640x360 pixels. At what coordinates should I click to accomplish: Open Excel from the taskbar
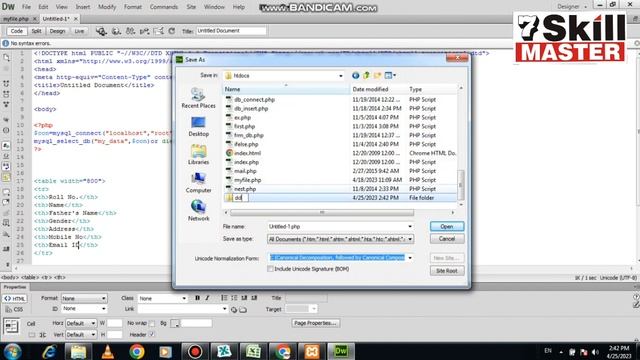click(253, 351)
